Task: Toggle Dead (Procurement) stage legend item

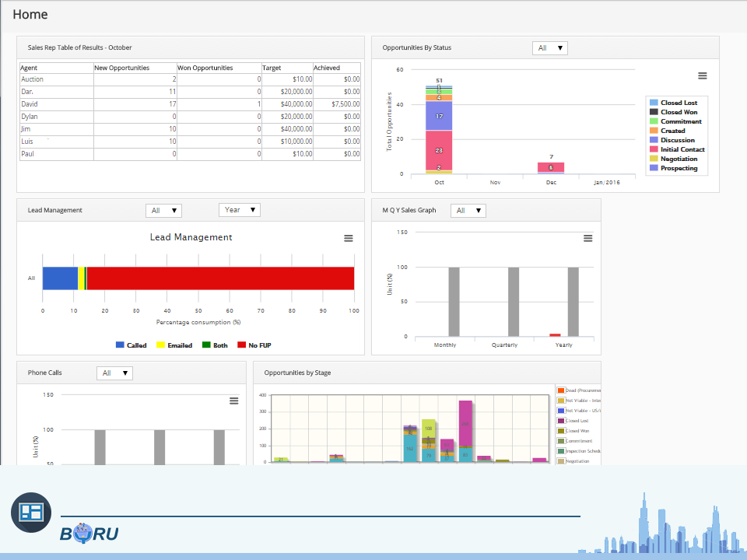Action: pyautogui.click(x=579, y=390)
